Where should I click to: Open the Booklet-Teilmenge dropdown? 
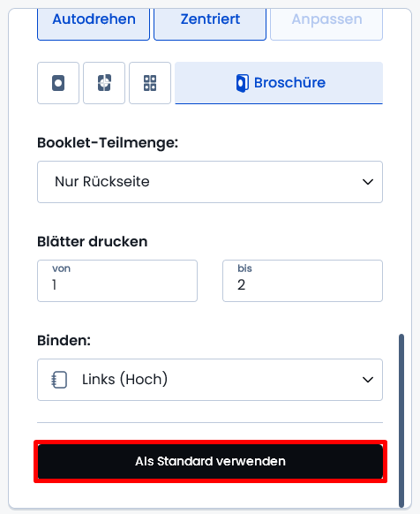tap(210, 182)
